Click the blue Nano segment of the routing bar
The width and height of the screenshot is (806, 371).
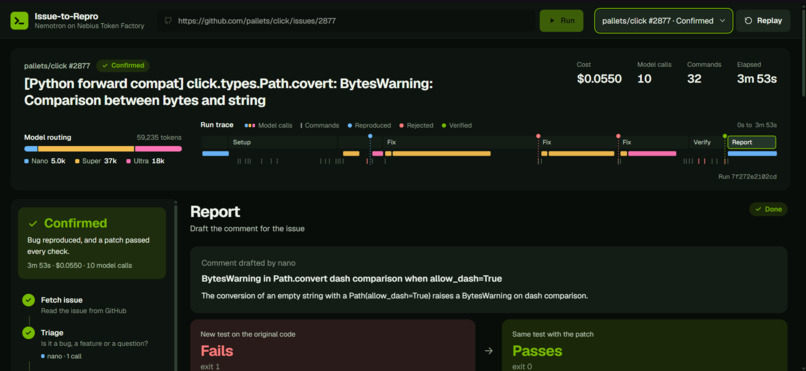(31, 149)
